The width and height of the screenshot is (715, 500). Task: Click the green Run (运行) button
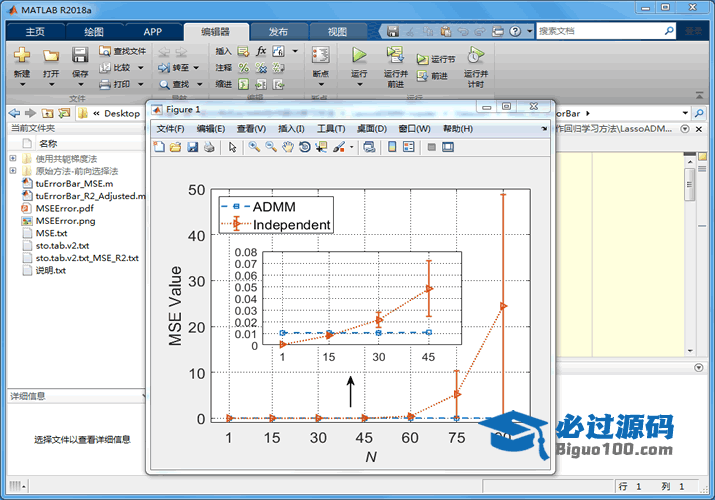pyautogui.click(x=359, y=55)
